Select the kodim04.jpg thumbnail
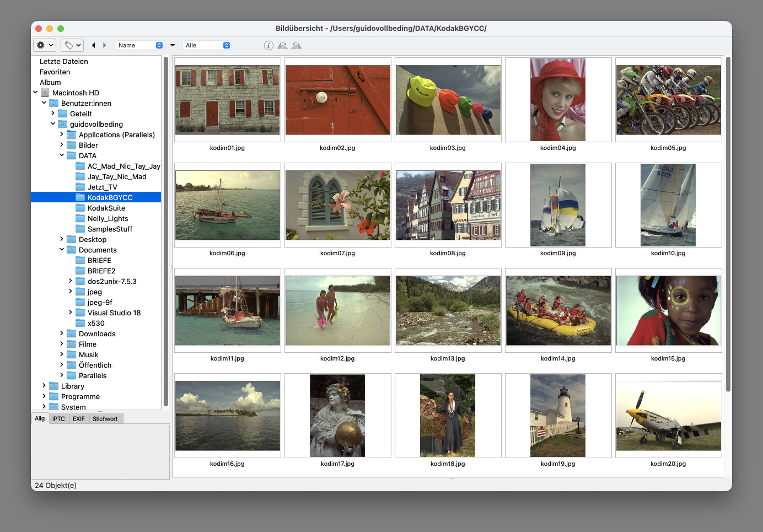The height and width of the screenshot is (532, 763). pyautogui.click(x=558, y=100)
